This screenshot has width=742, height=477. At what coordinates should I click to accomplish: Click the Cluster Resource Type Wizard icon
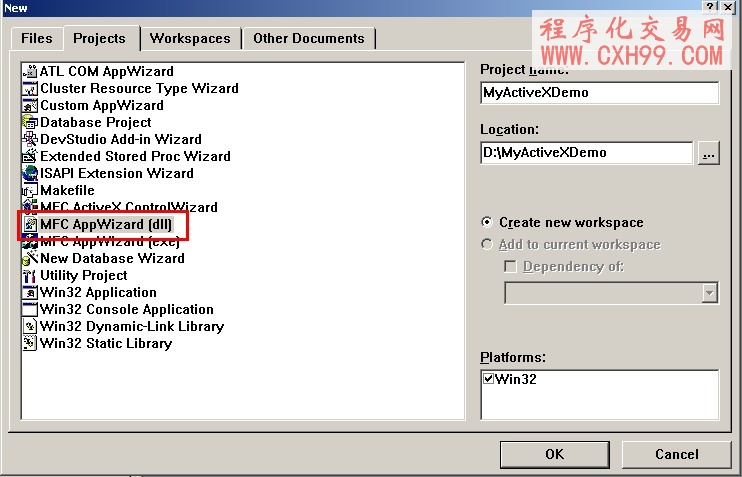pos(30,88)
